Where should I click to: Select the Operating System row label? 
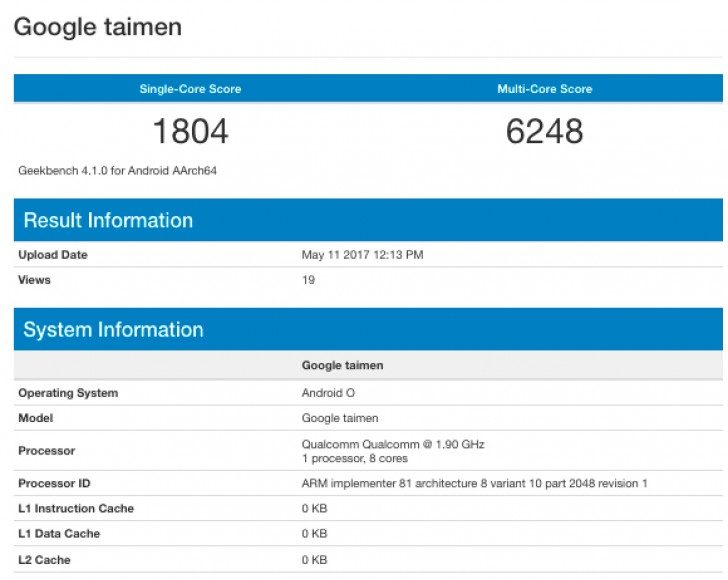(x=68, y=393)
